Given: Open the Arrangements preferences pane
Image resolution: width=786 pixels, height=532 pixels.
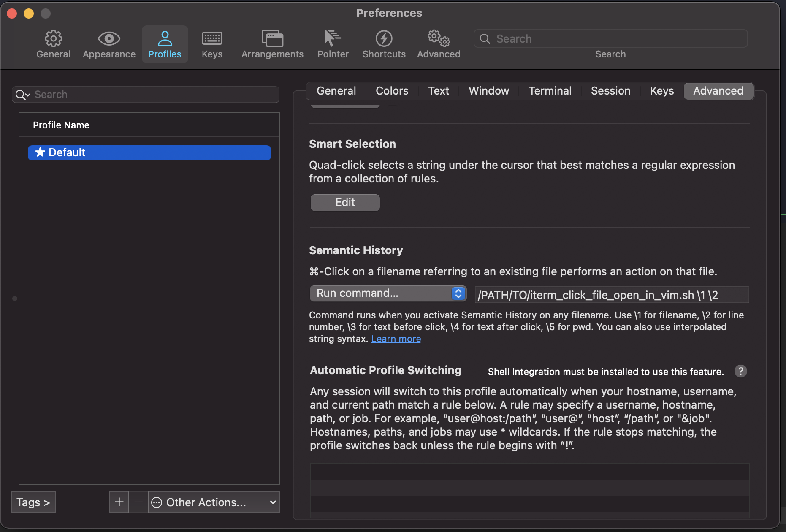Looking at the screenshot, I should pyautogui.click(x=272, y=44).
